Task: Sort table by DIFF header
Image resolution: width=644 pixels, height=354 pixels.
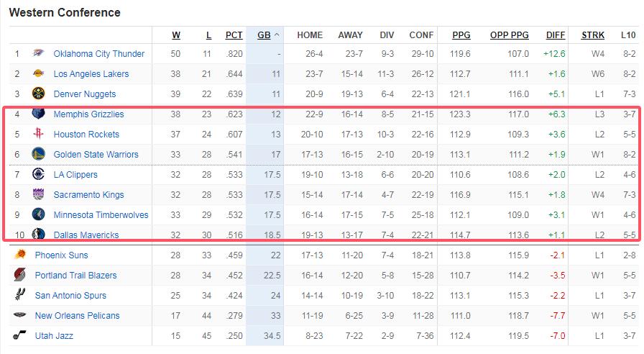Action: pos(555,35)
